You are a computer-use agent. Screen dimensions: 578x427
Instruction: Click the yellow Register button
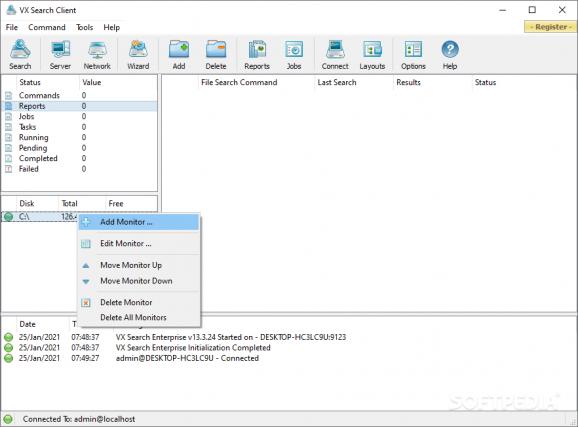pos(550,27)
